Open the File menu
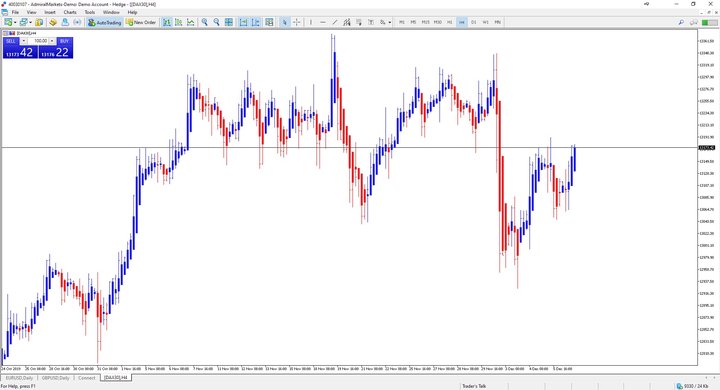This screenshot has width=720, height=390. [15, 12]
